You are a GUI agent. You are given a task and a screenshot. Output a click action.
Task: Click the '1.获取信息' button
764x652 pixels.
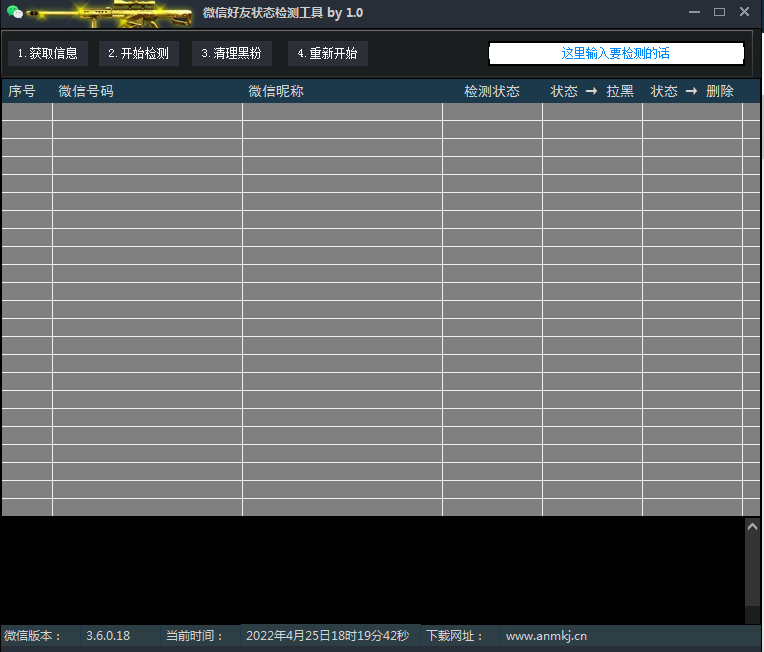click(47, 54)
